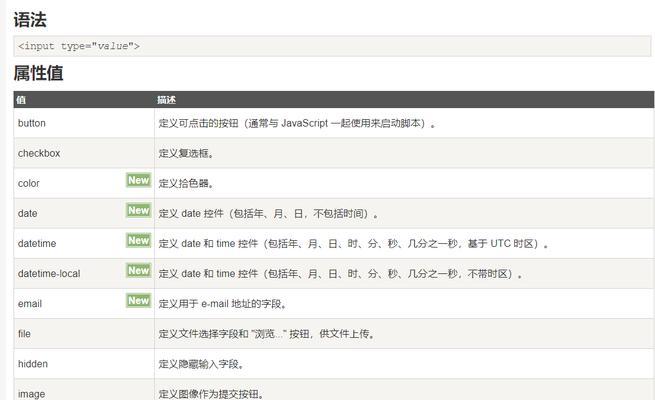Click the description ending 不带时区
The height and width of the screenshot is (400, 655).
(x=340, y=273)
